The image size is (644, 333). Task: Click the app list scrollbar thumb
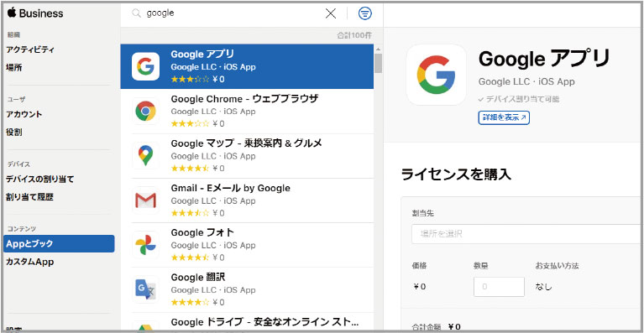(379, 63)
